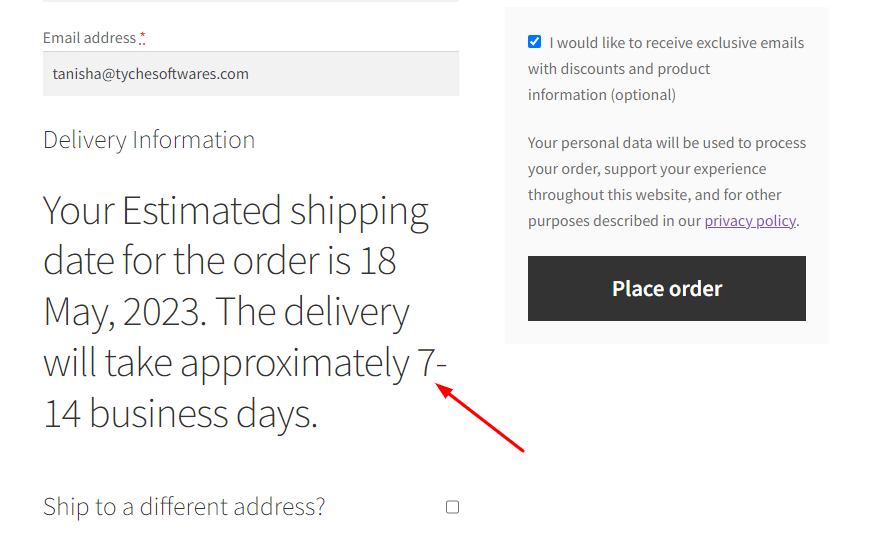The height and width of the screenshot is (539, 879).
Task: Click the 'will take approximately' text
Action: tap(226, 364)
